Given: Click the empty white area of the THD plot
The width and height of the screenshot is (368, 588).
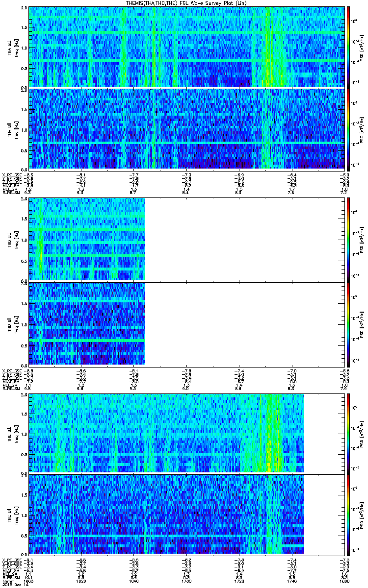Looking at the screenshot, I should pyautogui.click(x=245, y=281).
